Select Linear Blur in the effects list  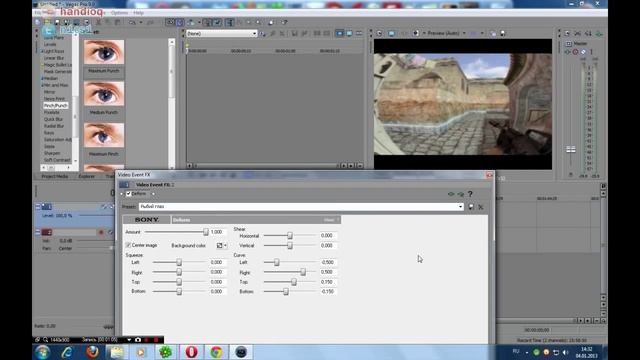point(54,58)
